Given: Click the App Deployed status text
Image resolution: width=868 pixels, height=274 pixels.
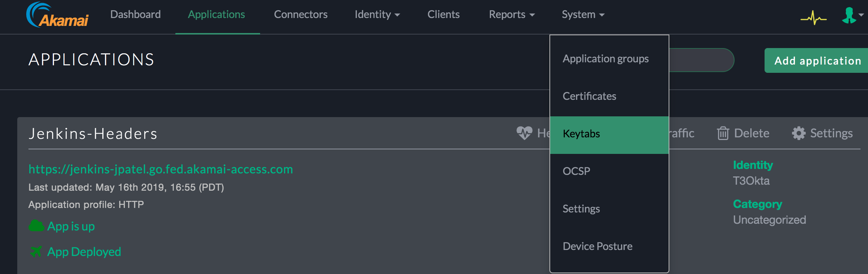Looking at the screenshot, I should coord(84,252).
